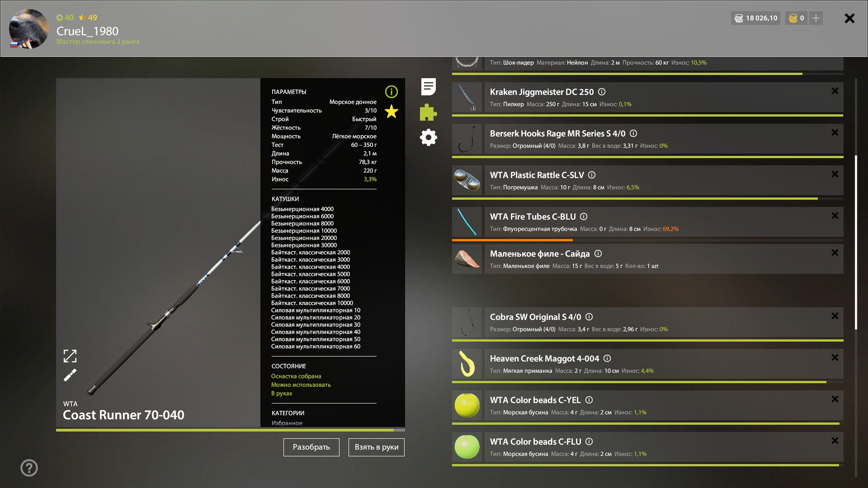Select the Маленькое филе - Сайда thumbnail
868x488 pixels.
click(467, 259)
